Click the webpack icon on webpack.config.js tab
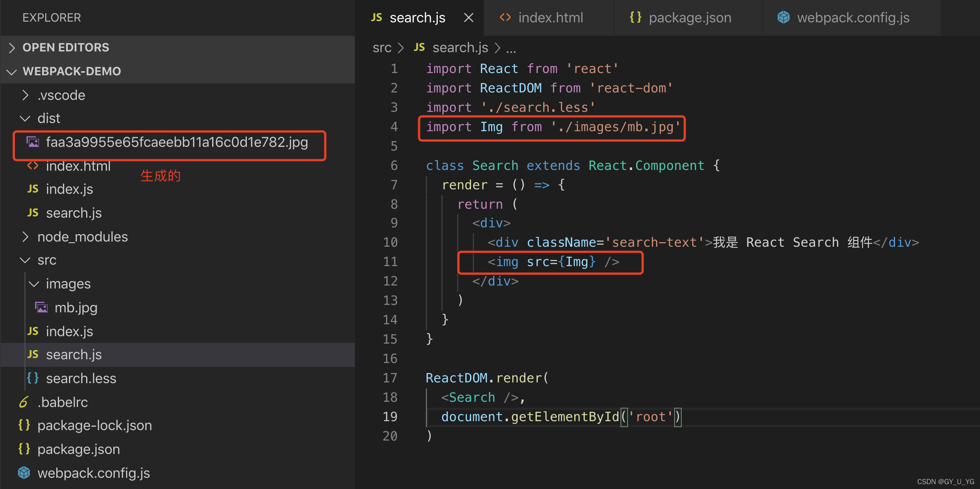980x489 pixels. pyautogui.click(x=784, y=17)
